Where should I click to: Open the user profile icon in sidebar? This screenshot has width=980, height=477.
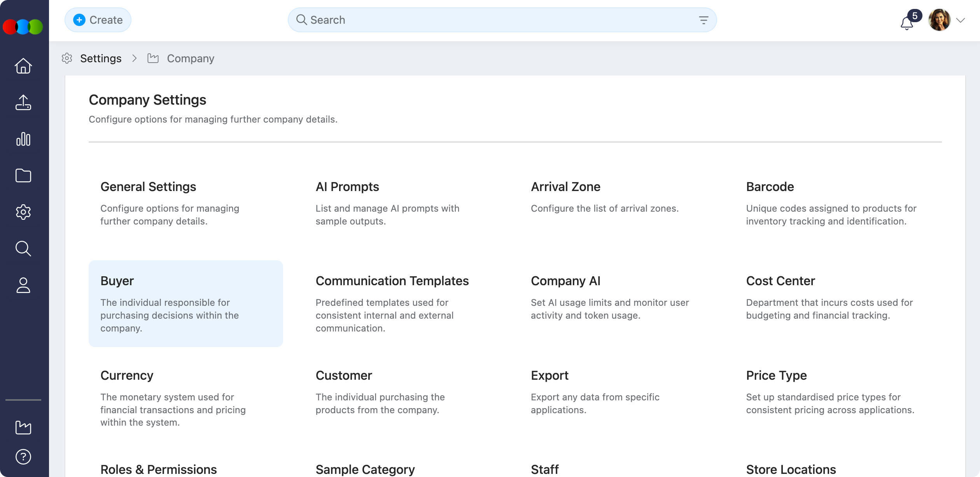coord(23,285)
